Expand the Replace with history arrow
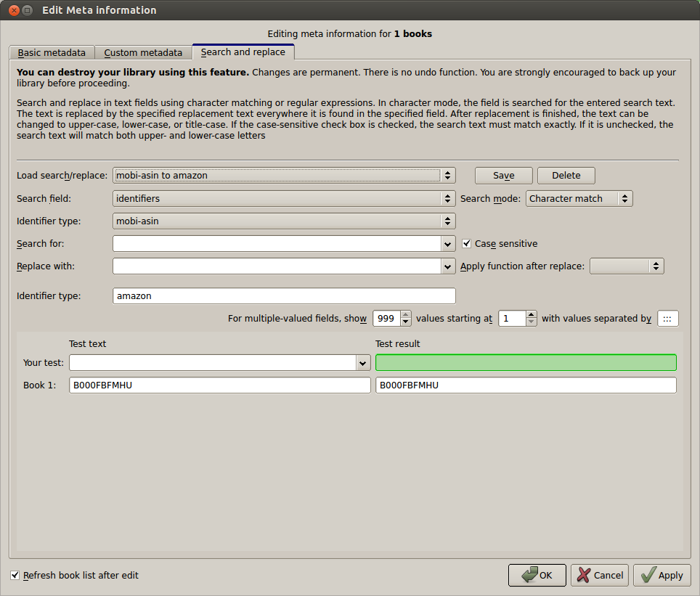This screenshot has height=596, width=700. pyautogui.click(x=448, y=266)
